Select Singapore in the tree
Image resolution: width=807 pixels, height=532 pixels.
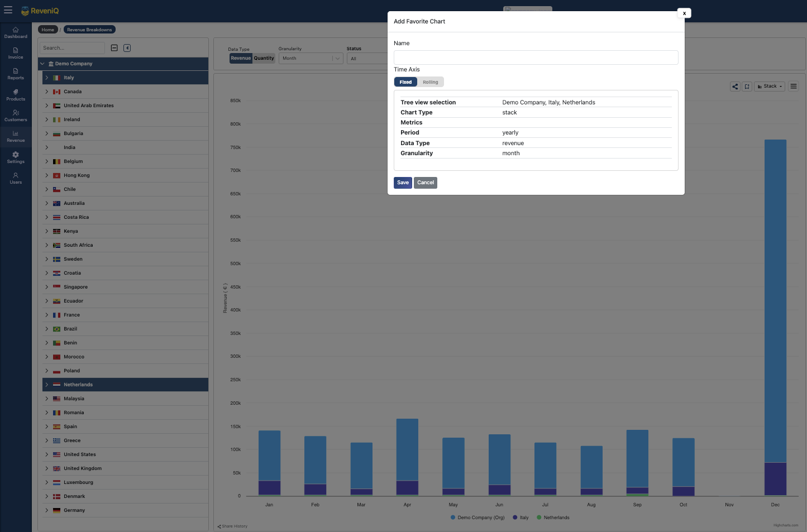click(x=125, y=287)
